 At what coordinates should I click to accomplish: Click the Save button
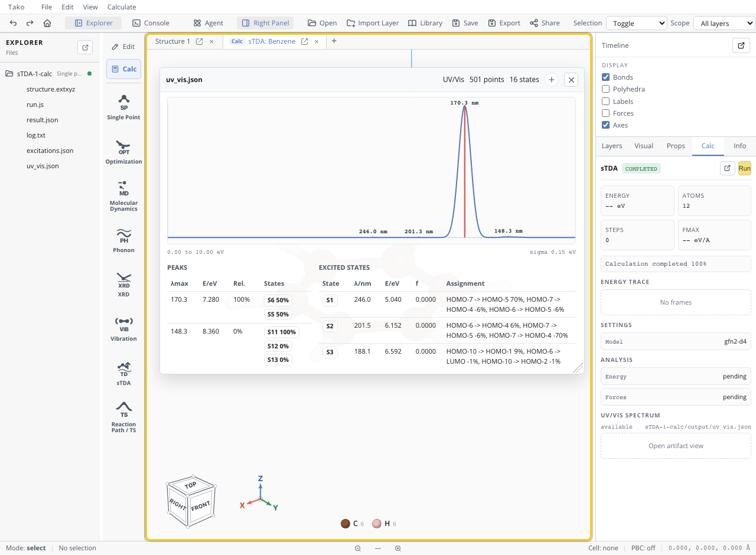click(465, 23)
